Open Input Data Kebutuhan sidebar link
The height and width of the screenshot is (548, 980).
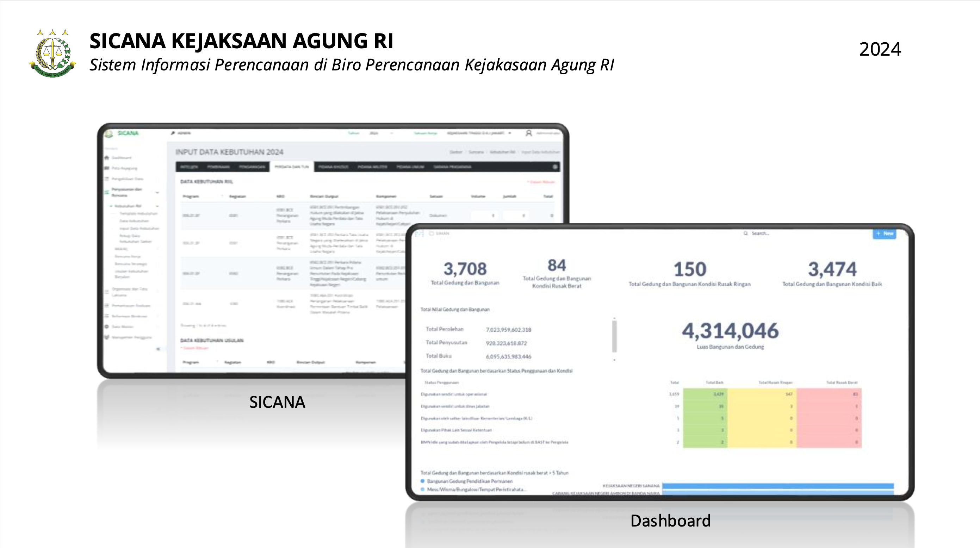(139, 229)
